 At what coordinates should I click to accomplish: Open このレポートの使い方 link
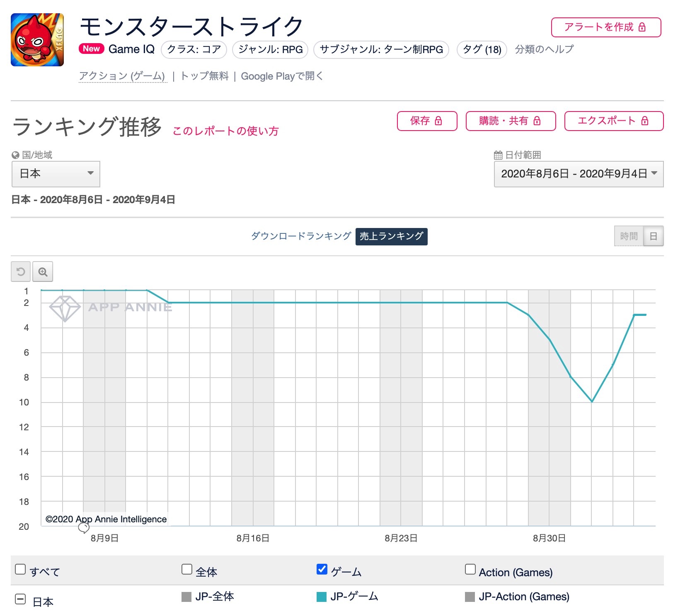(226, 131)
